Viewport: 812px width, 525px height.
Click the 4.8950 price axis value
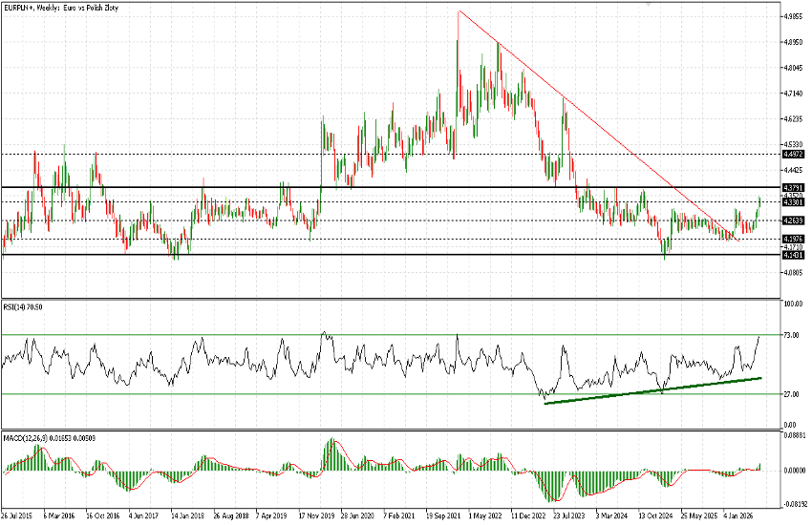tap(793, 42)
